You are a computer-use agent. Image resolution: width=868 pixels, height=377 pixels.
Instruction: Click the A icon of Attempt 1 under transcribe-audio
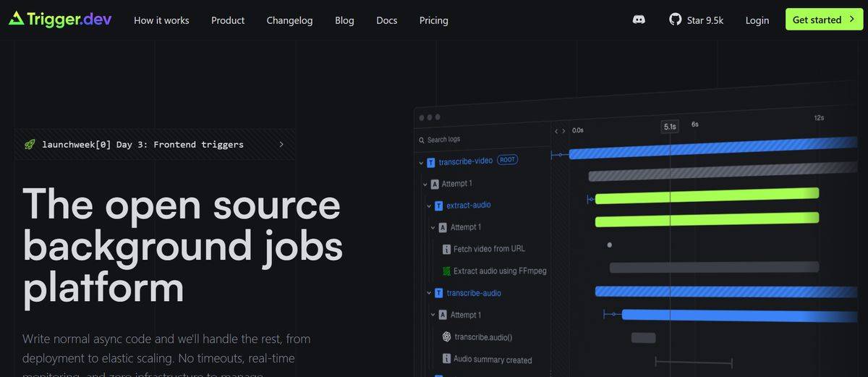click(443, 315)
